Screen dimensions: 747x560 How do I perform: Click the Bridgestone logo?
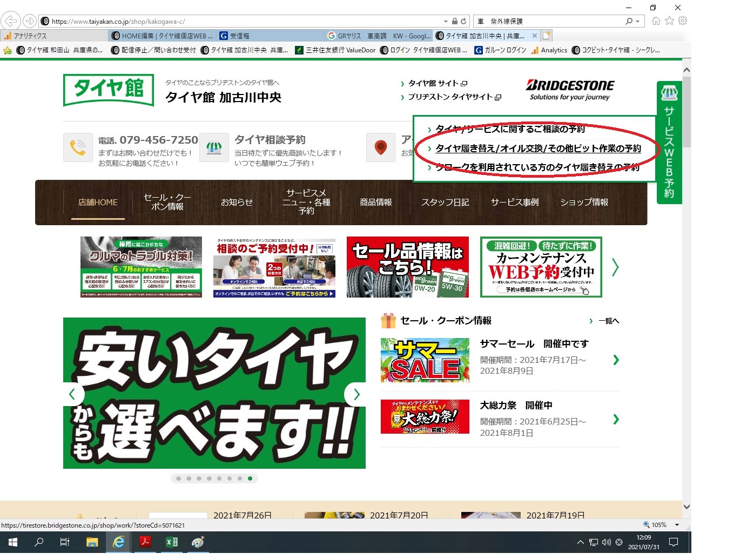click(x=570, y=90)
